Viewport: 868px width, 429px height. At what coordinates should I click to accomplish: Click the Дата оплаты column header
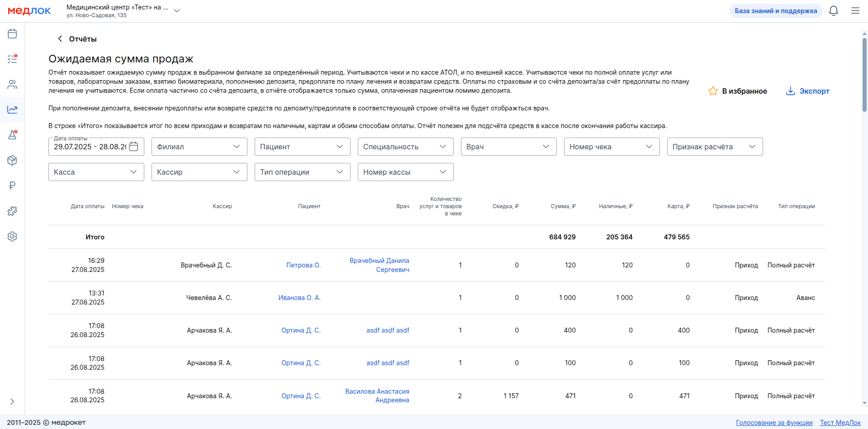(87, 206)
